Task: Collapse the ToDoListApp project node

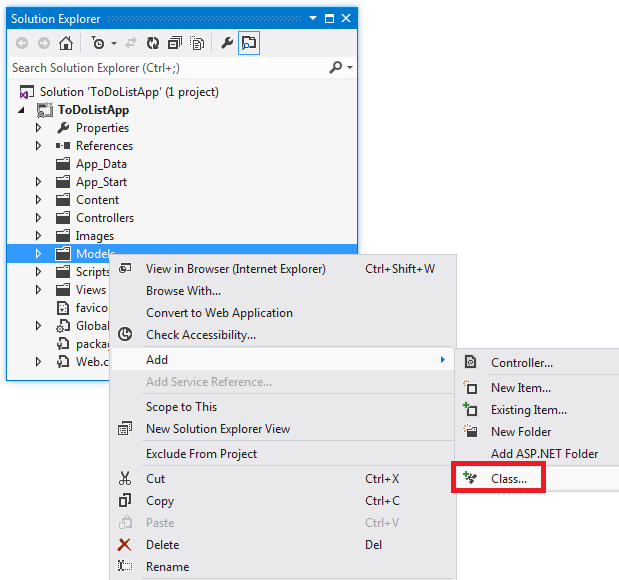Action: pos(21,110)
